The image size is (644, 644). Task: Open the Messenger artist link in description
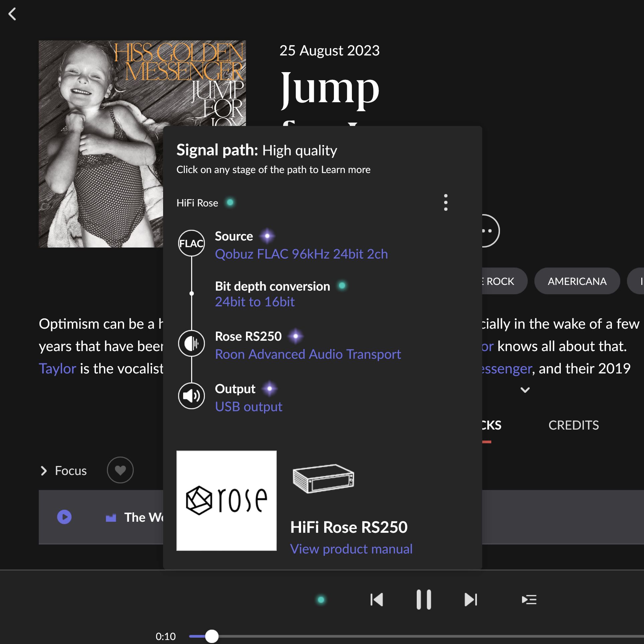tap(507, 369)
